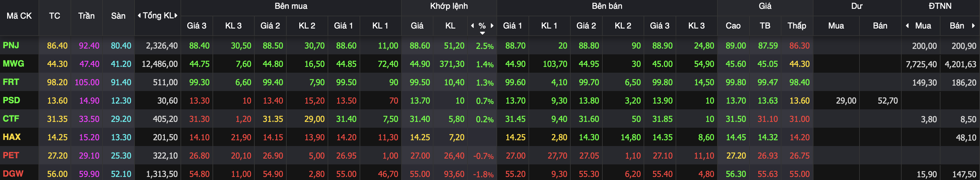
Task: Click Giá 3 header under Bên mua
Action: pos(196,26)
